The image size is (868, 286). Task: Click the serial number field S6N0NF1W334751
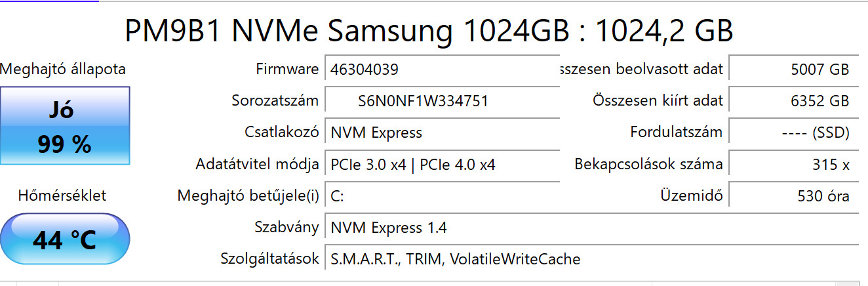[442, 101]
